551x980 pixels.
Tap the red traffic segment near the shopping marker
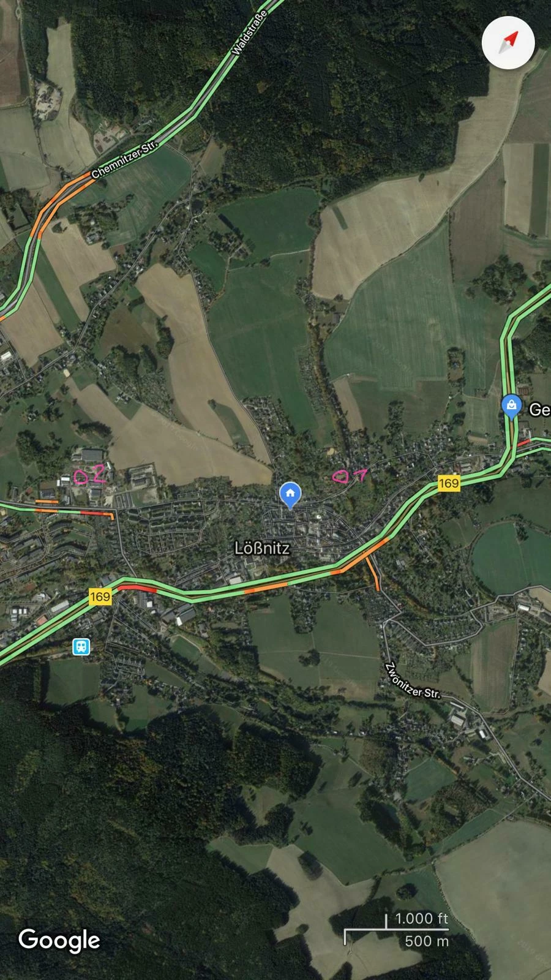(524, 443)
